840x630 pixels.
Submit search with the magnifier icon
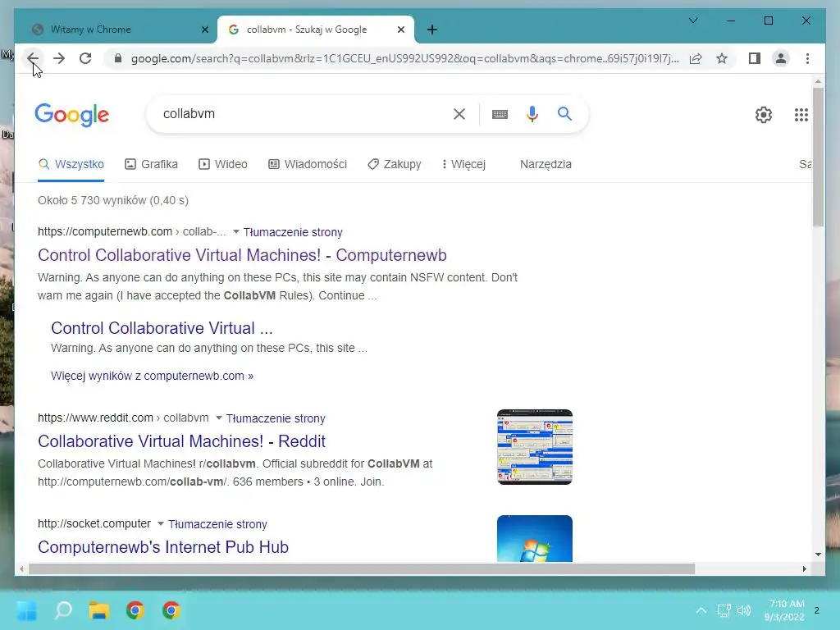tap(564, 113)
